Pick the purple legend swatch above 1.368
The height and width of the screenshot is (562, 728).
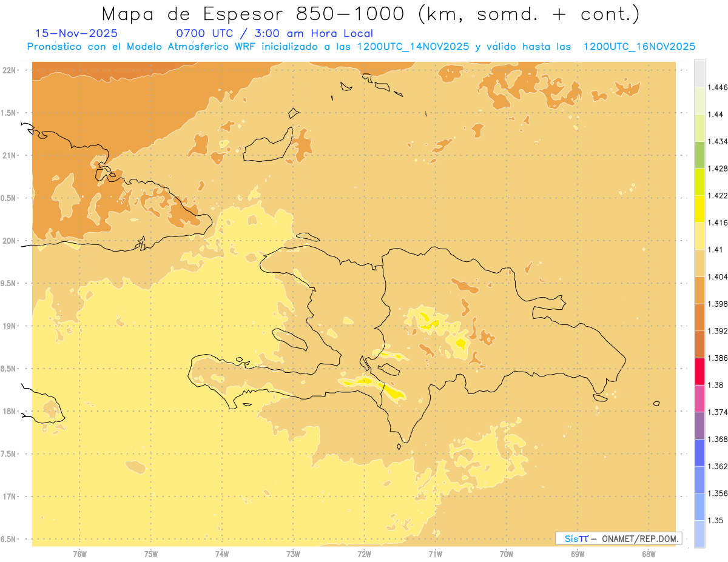699,426
